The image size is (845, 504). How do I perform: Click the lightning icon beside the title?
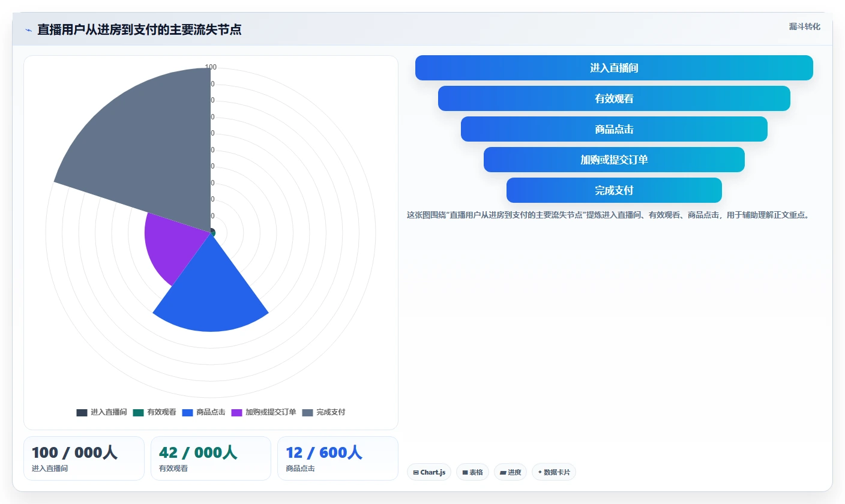pos(28,30)
